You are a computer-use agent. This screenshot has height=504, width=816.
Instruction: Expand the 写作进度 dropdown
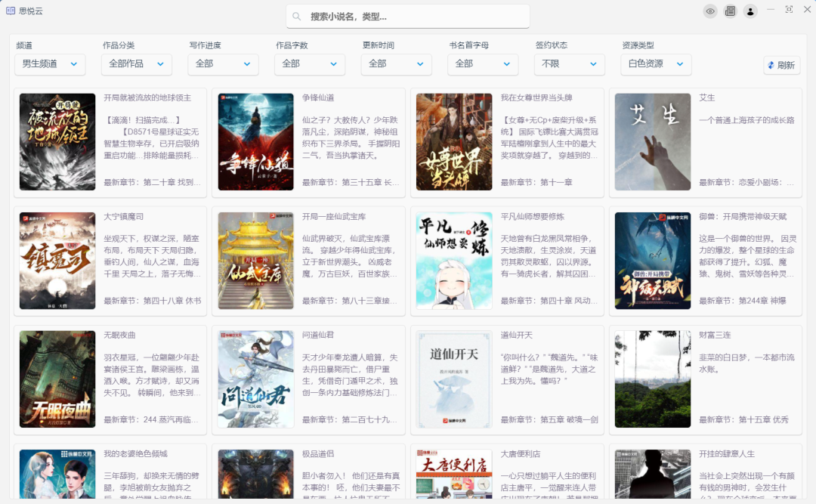223,64
